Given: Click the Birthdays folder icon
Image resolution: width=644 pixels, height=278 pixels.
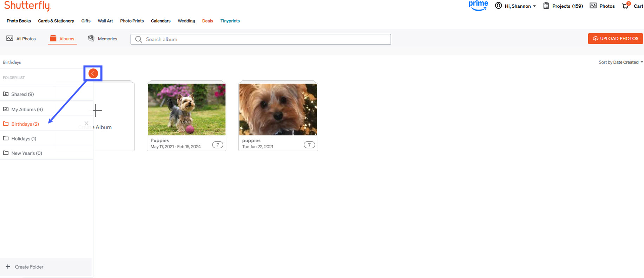Looking at the screenshot, I should (6, 124).
